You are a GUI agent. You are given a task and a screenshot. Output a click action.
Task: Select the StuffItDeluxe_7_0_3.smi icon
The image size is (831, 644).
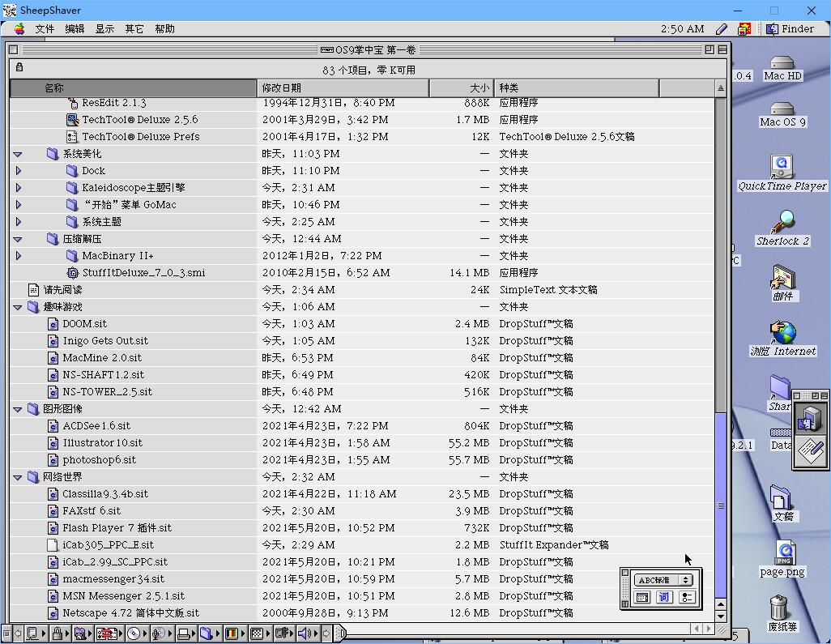click(x=73, y=273)
